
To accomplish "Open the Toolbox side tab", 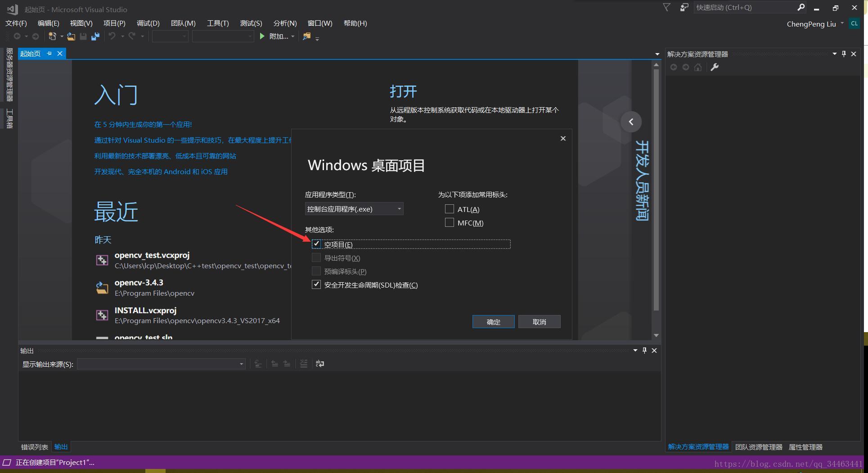I will (x=9, y=118).
